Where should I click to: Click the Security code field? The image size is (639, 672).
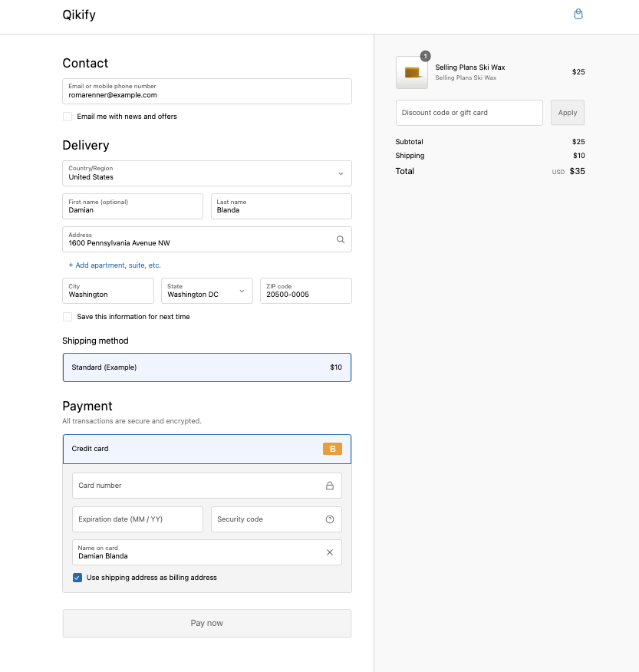(276, 519)
